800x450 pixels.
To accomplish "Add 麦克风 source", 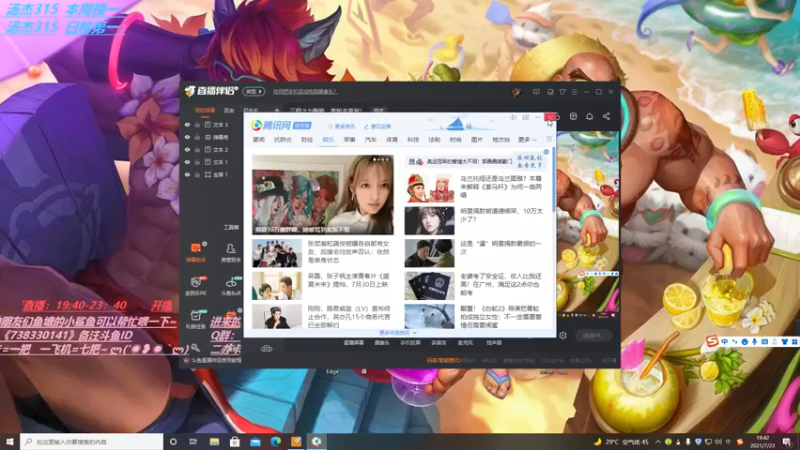I will (465, 343).
